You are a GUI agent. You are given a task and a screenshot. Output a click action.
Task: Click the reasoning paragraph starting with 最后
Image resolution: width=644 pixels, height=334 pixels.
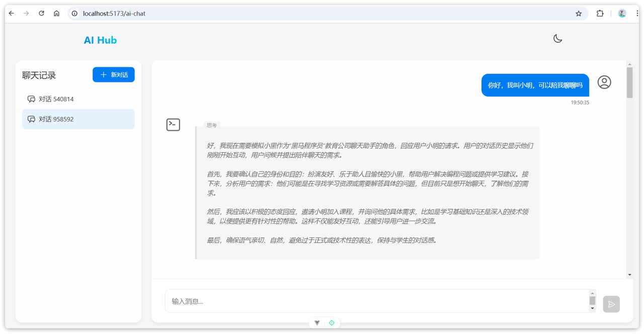point(322,240)
